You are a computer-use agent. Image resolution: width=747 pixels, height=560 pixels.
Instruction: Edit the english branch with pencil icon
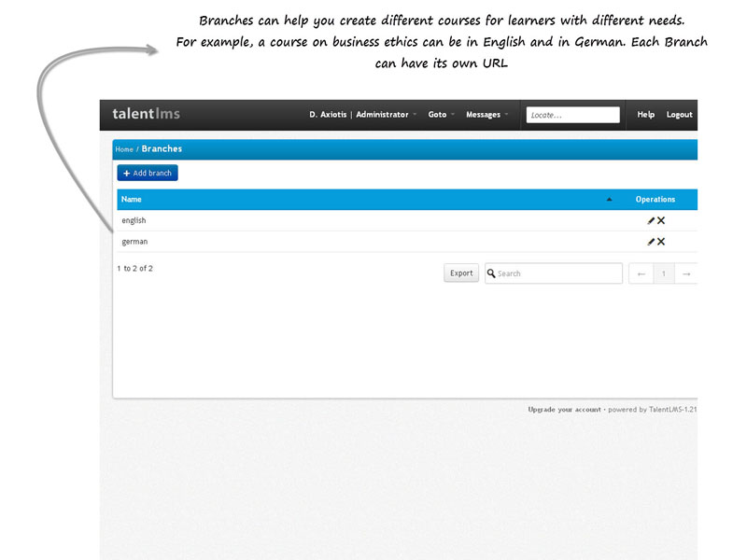point(651,220)
